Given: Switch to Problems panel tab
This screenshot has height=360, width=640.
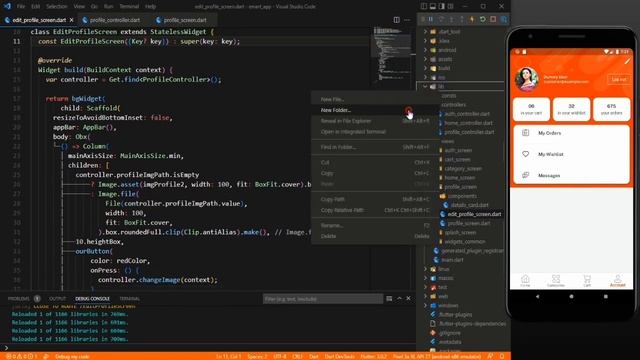Looking at the screenshot, I should tap(19, 299).
